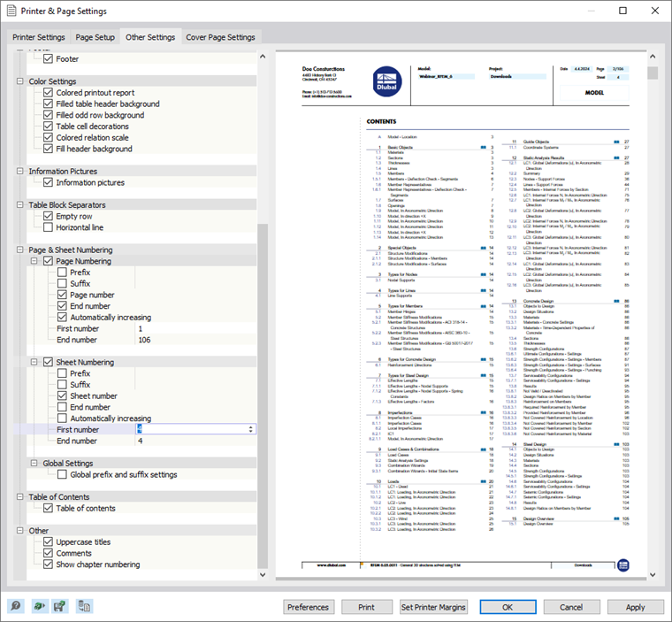Disable Fill header background

(x=48, y=149)
